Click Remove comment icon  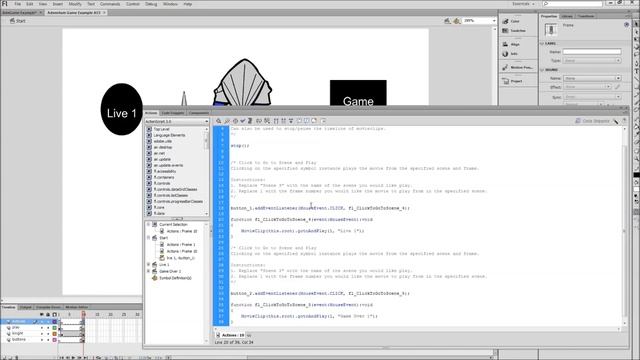tap(314, 121)
